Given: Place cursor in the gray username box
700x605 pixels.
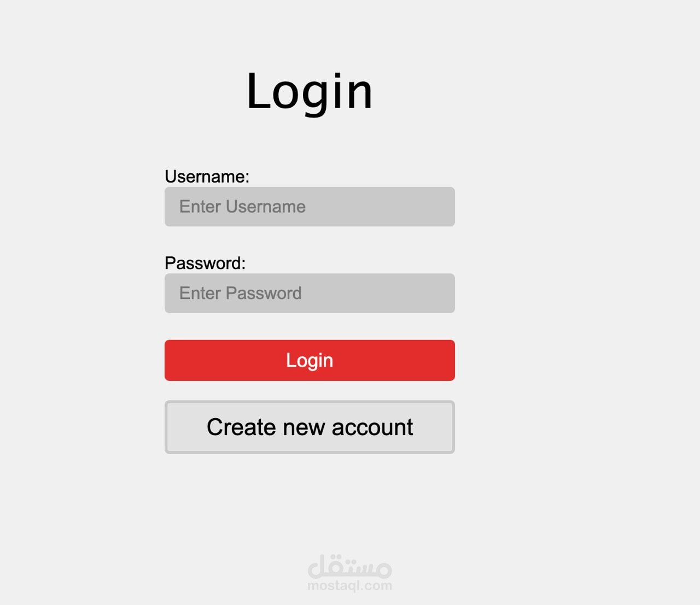Looking at the screenshot, I should [x=310, y=207].
